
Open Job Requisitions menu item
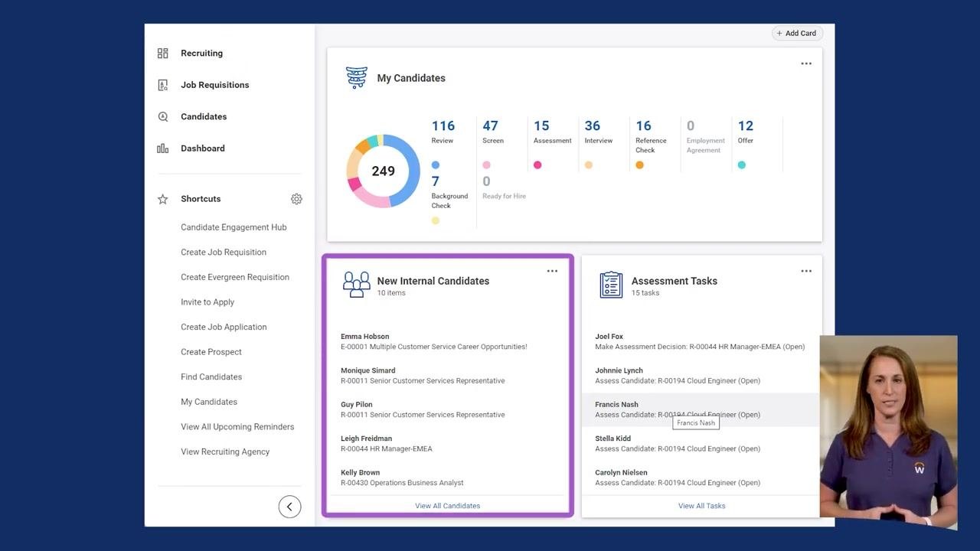coord(214,85)
